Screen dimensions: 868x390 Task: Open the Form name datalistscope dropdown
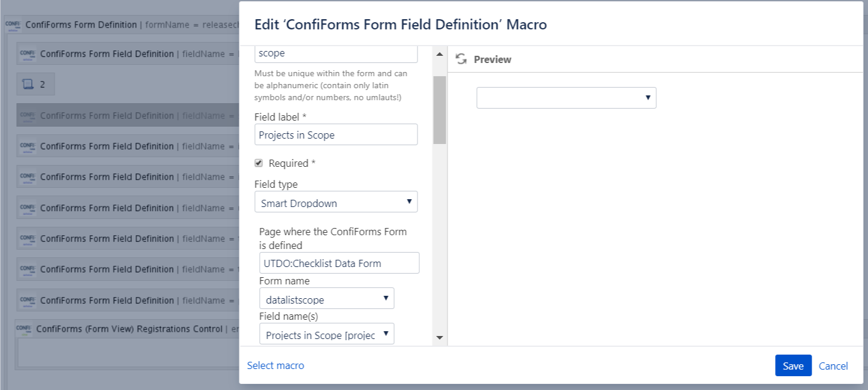(326, 298)
